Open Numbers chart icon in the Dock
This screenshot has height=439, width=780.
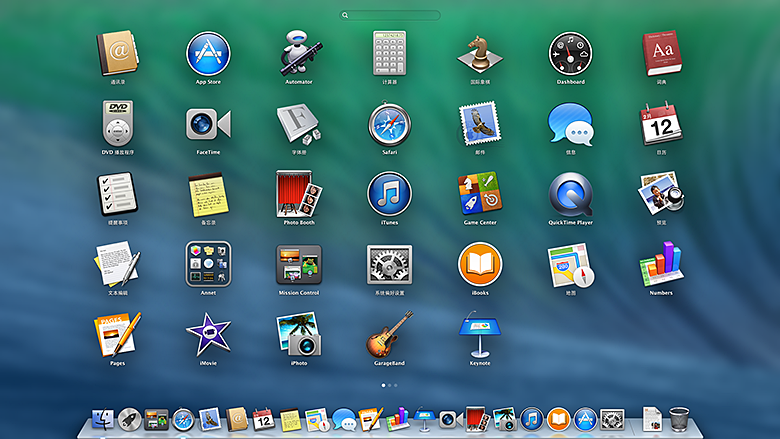(x=397, y=419)
